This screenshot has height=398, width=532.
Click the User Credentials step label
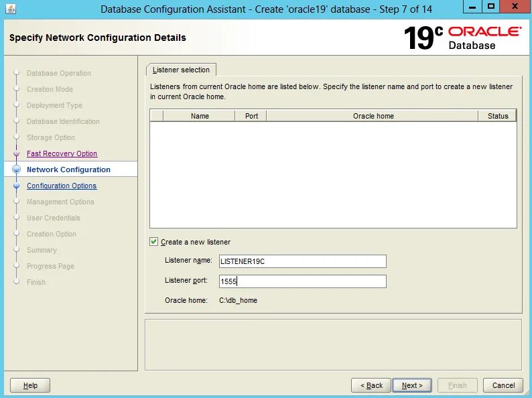coord(54,218)
